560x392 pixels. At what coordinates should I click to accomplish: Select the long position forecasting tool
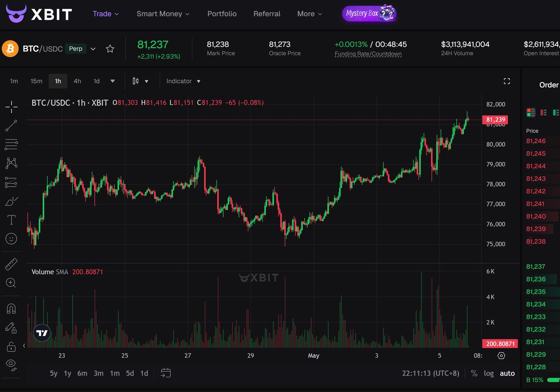(12, 182)
